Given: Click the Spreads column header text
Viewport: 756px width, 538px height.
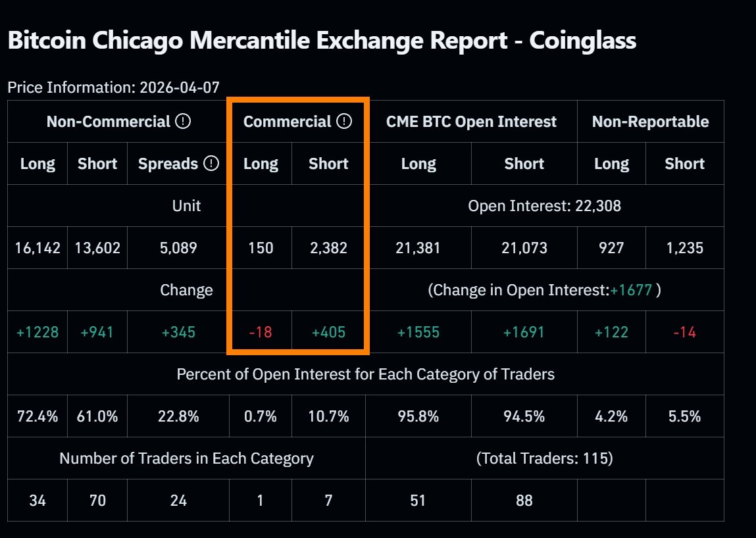Looking at the screenshot, I should click(x=168, y=164).
